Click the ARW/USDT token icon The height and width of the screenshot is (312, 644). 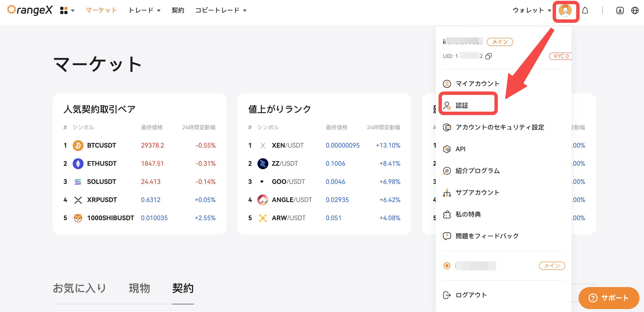click(x=263, y=218)
